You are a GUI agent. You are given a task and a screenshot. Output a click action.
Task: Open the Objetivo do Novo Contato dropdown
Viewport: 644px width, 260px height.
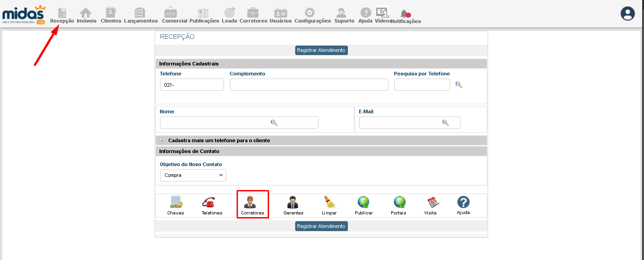[193, 175]
